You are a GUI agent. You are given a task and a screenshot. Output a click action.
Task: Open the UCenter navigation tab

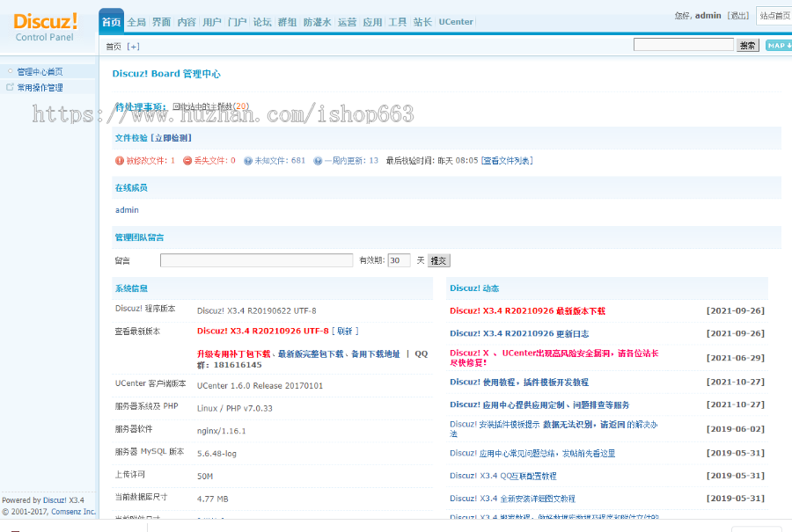(456, 22)
